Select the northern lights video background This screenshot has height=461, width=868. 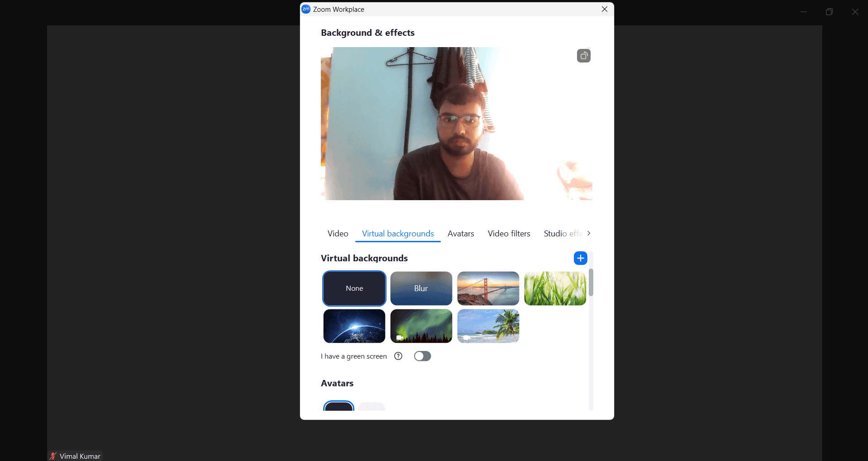(x=421, y=326)
